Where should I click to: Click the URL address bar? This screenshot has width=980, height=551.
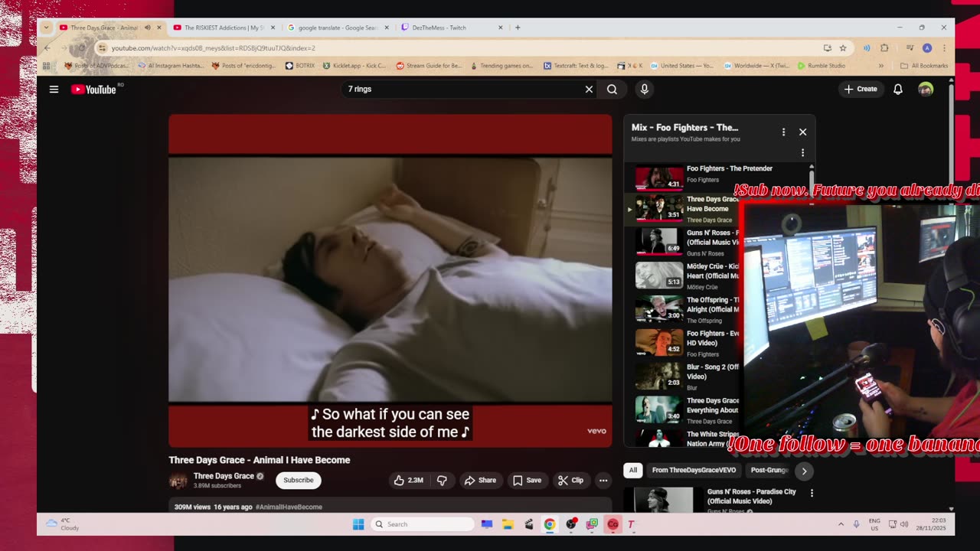(x=459, y=48)
